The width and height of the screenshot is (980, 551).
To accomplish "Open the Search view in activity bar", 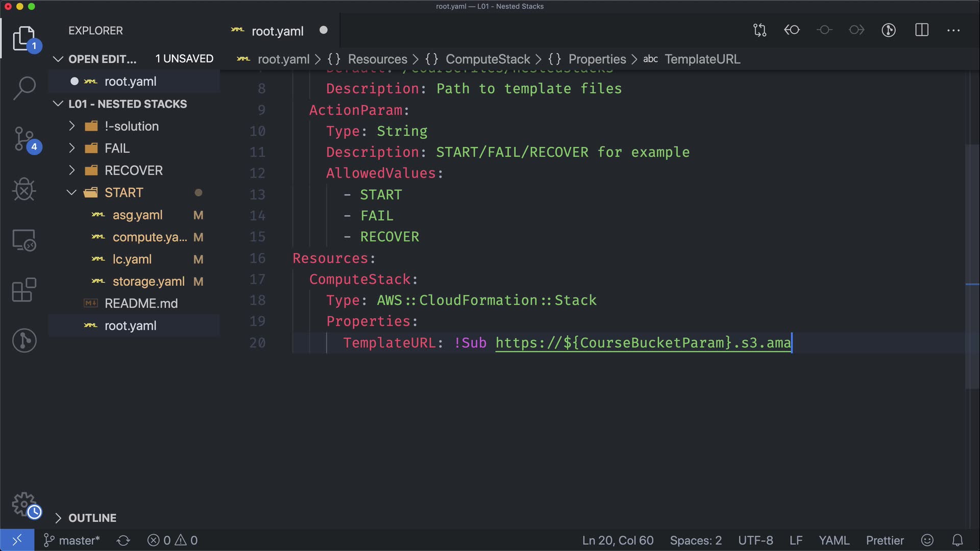I will tap(24, 88).
